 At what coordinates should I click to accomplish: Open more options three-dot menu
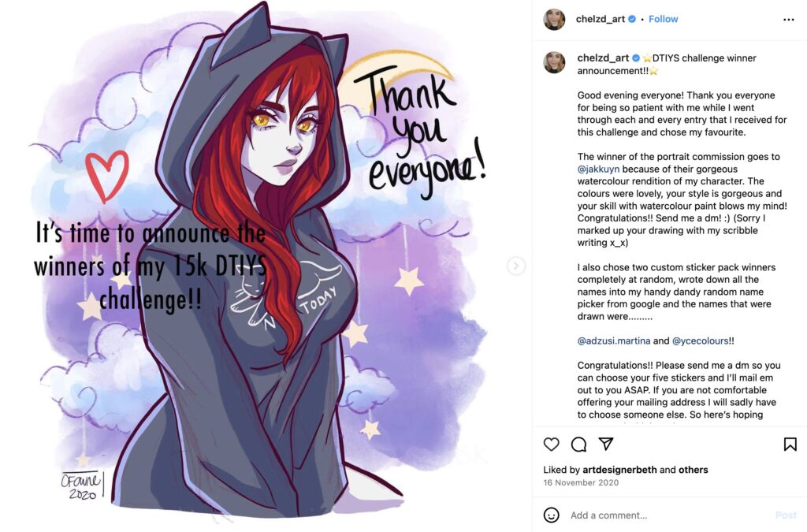tap(788, 20)
